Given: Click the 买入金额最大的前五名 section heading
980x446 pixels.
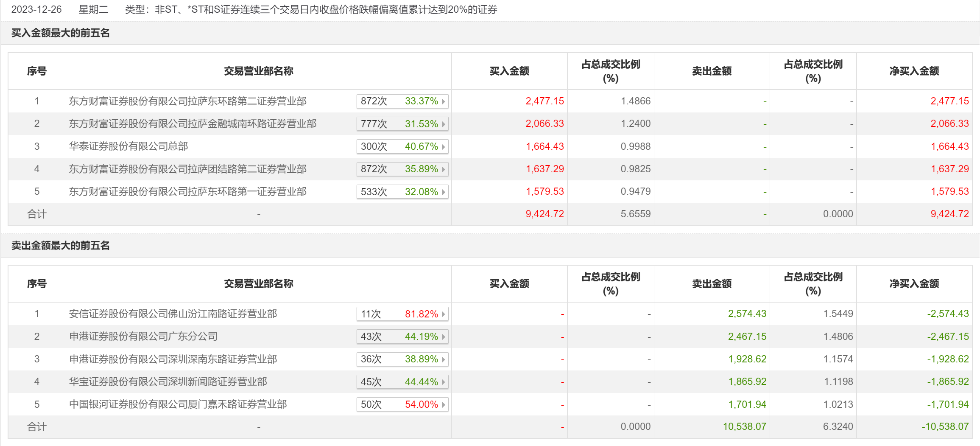Looking at the screenshot, I should pyautogui.click(x=61, y=33).
